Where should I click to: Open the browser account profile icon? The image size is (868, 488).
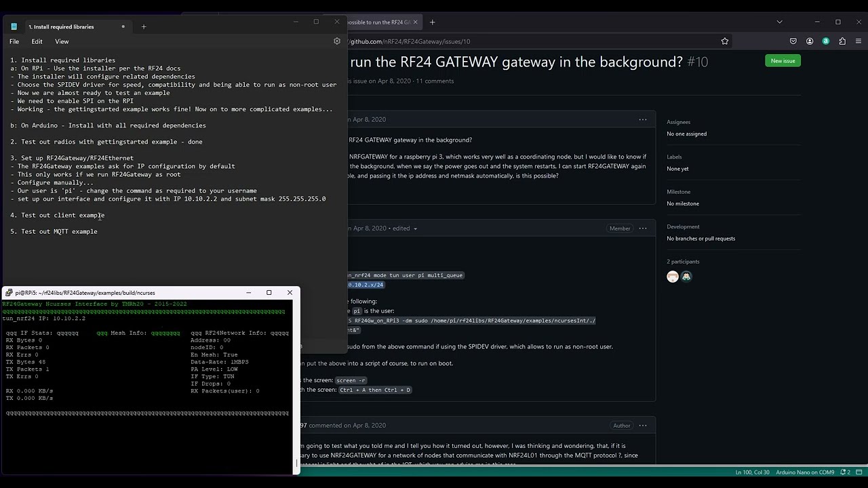tap(810, 41)
